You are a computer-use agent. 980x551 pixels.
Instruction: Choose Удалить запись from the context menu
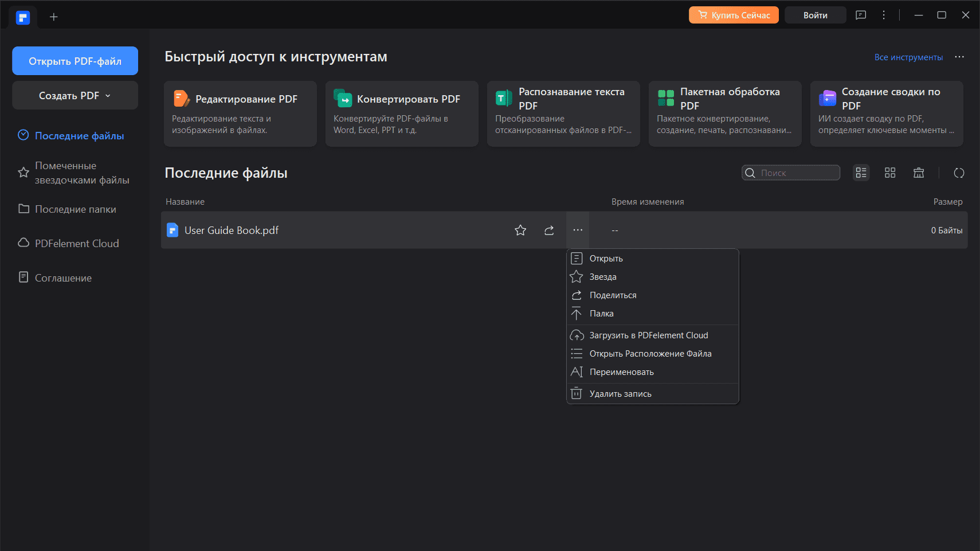[x=621, y=394]
